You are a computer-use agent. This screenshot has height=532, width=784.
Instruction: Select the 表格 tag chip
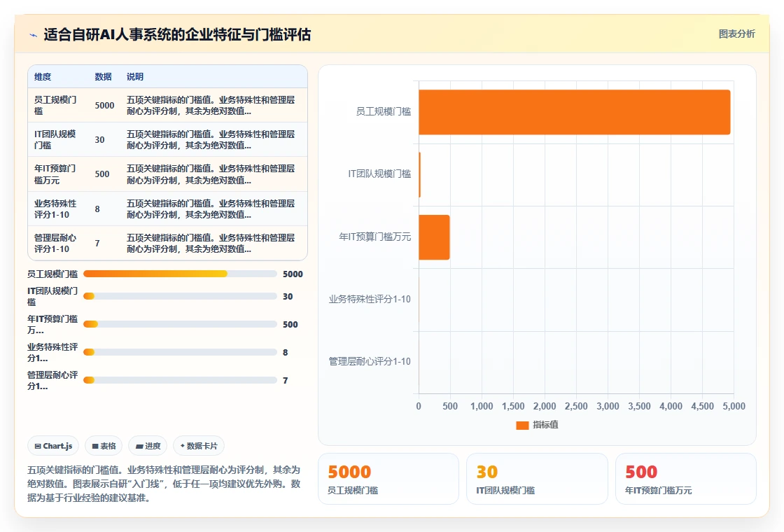point(104,446)
